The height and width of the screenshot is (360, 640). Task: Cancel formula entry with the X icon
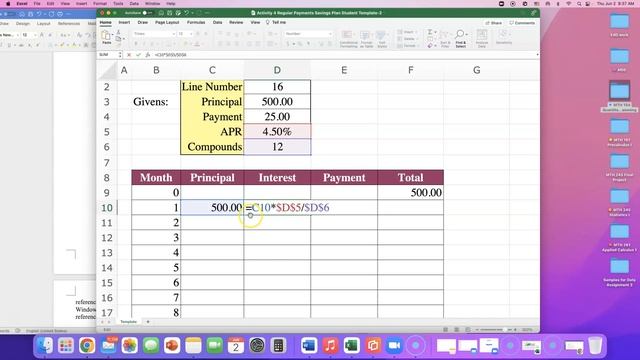pos(129,55)
